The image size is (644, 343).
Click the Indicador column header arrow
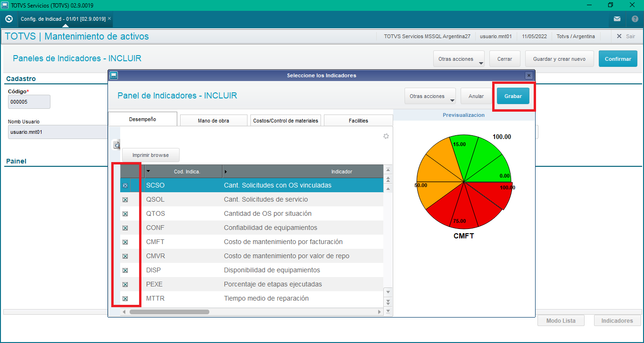tap(226, 171)
